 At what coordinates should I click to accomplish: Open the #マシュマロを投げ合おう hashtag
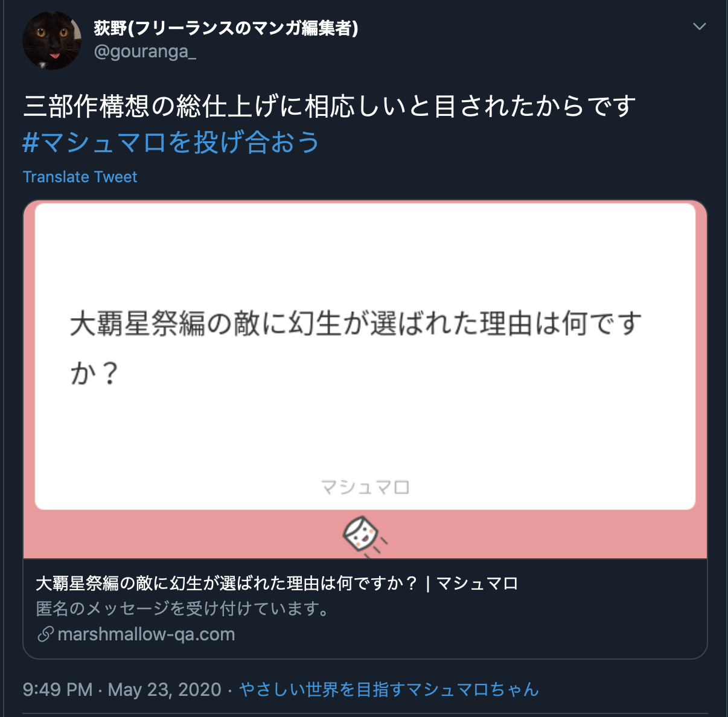[x=171, y=142]
